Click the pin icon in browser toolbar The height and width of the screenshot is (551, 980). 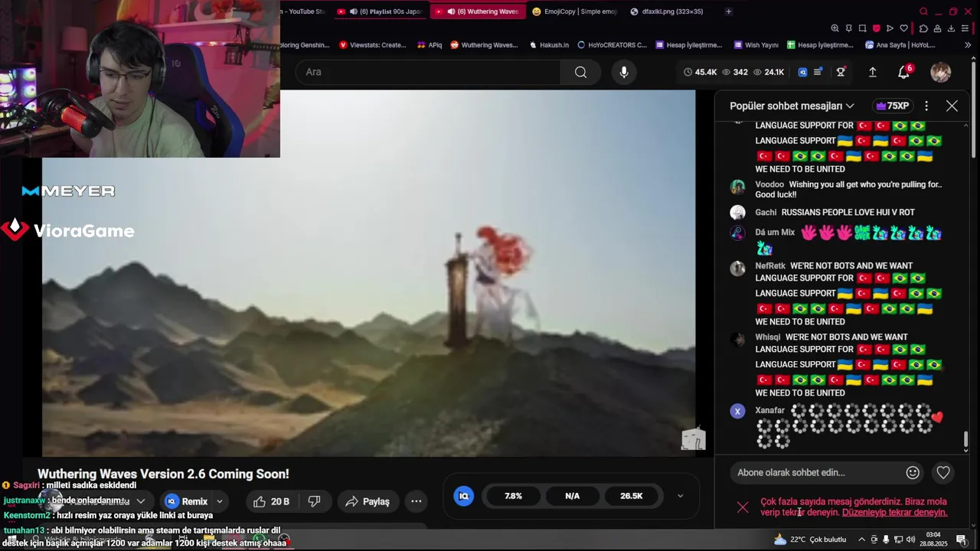[848, 28]
